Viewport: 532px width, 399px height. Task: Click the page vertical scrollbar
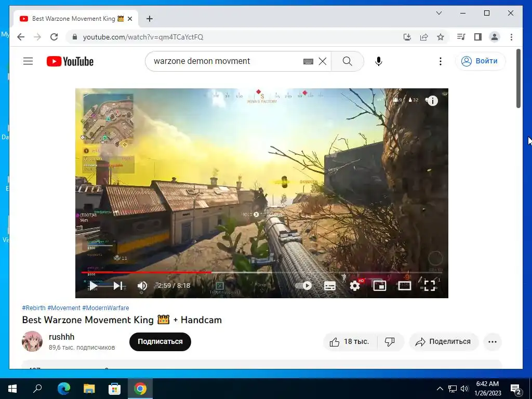(x=518, y=79)
